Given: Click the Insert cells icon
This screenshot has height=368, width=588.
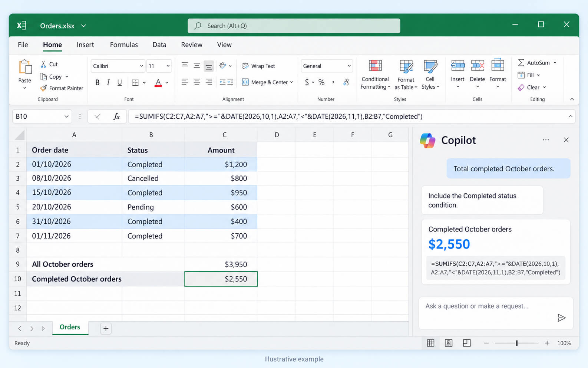Looking at the screenshot, I should point(457,66).
